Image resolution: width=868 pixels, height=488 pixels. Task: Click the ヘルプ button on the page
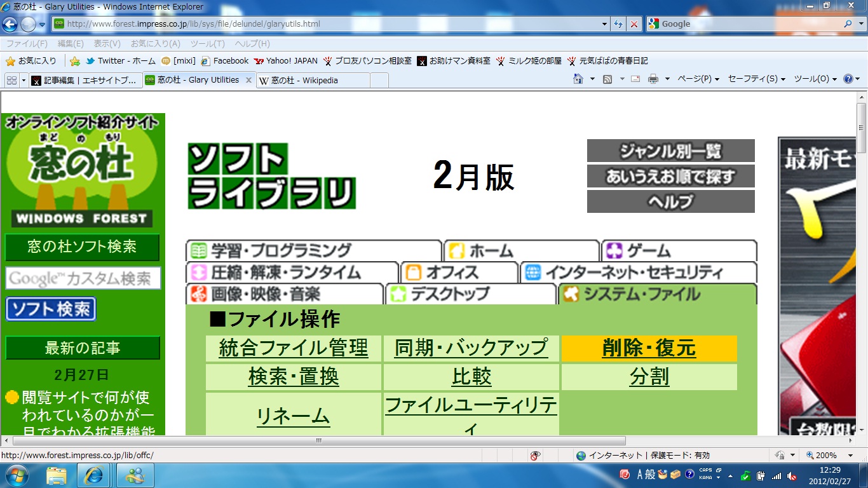coord(671,201)
